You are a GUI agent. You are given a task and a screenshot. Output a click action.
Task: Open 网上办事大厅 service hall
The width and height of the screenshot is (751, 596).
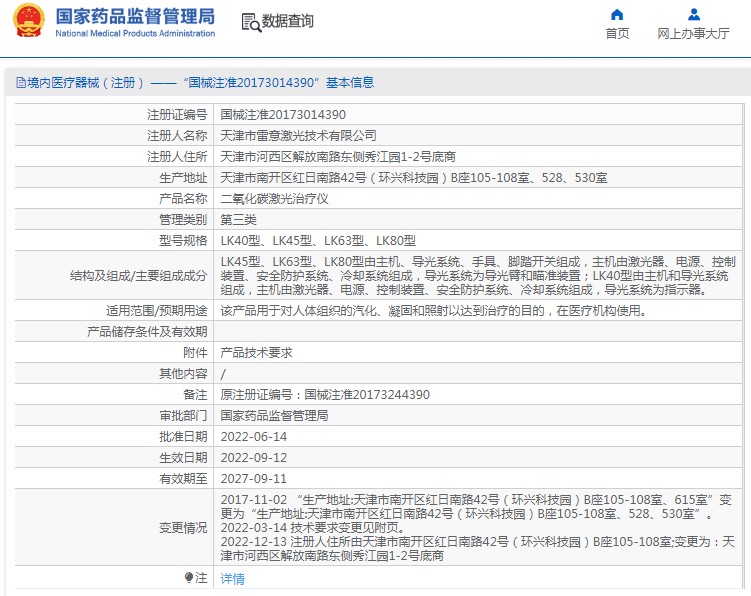pos(693,34)
